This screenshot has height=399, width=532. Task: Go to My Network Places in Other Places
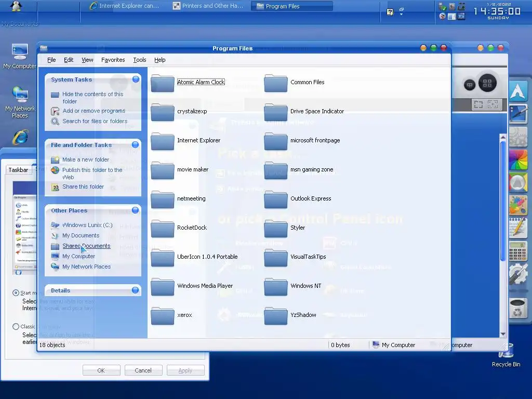coord(87,267)
